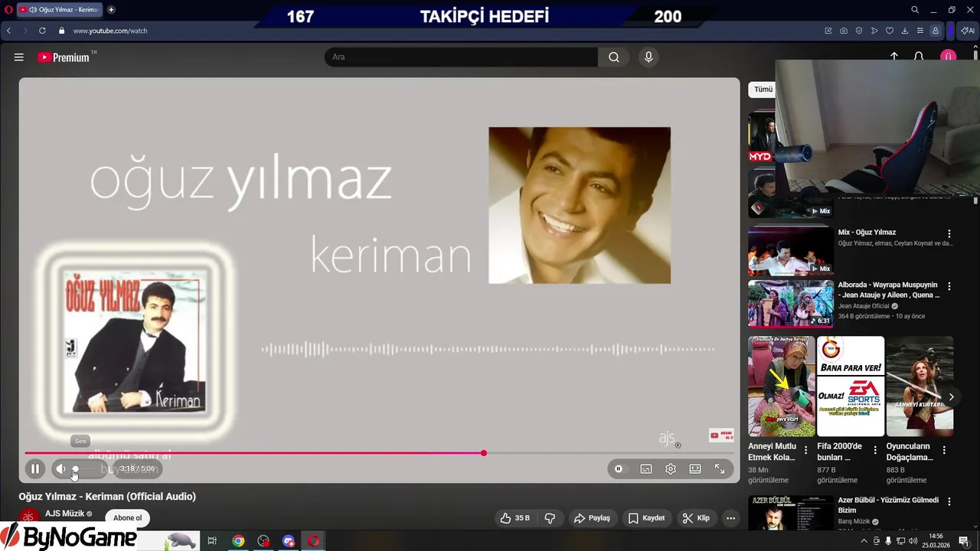
Task: Select the Oğuz Yılmaz - Keriman browser tab
Action: point(59,10)
